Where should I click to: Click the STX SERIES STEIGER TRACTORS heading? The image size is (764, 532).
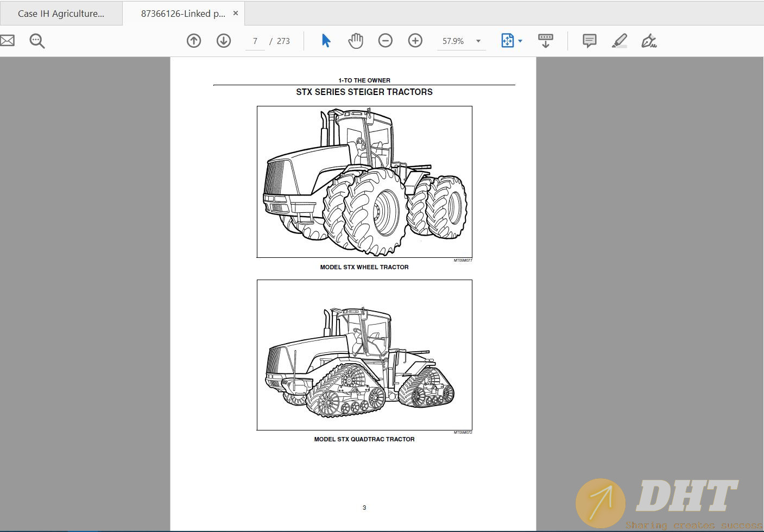[x=364, y=92]
